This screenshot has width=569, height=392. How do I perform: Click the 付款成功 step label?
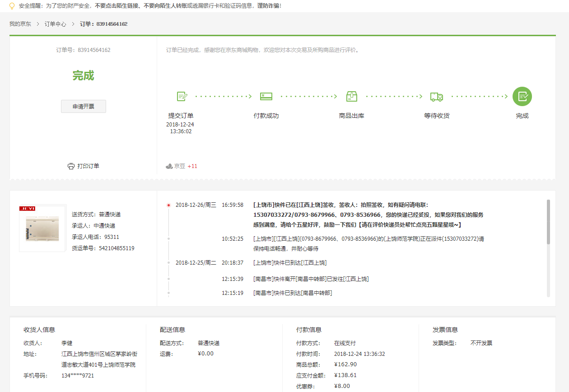[x=266, y=116]
